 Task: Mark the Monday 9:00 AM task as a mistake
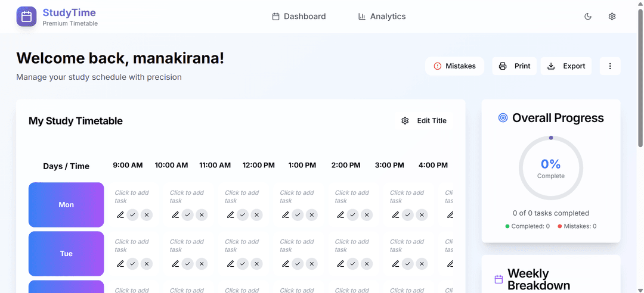(x=147, y=214)
